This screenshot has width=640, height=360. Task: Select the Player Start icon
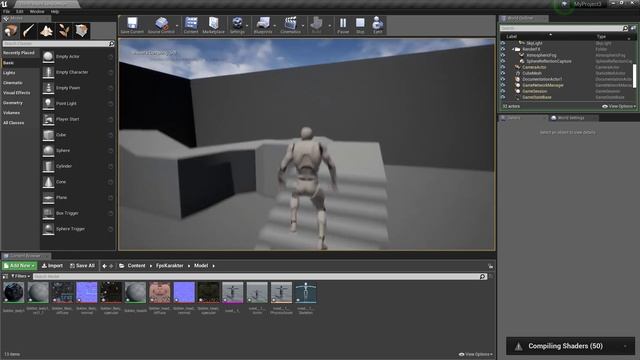(x=48, y=119)
